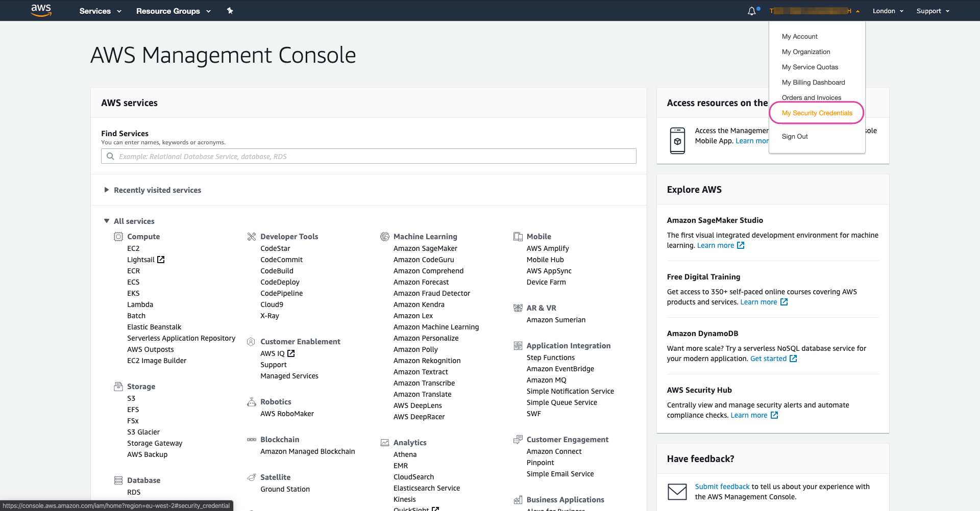
Task: Click the feedback envelope icon
Action: (x=677, y=492)
